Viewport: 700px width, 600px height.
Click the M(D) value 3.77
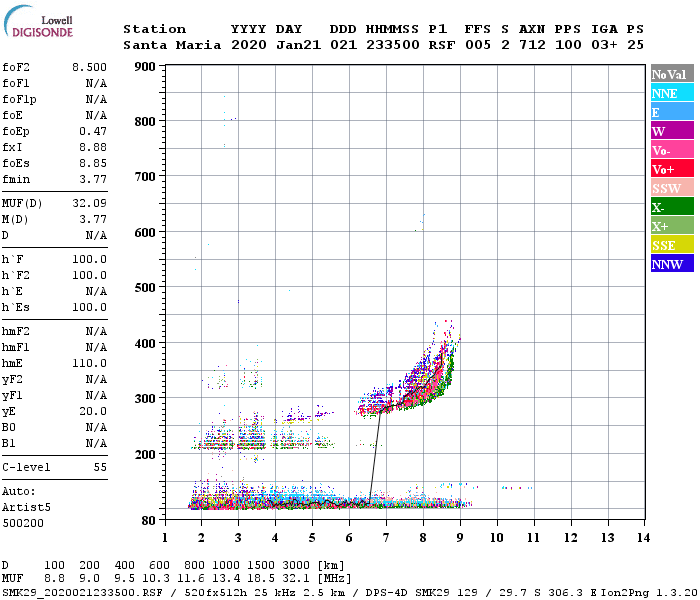pos(93,220)
